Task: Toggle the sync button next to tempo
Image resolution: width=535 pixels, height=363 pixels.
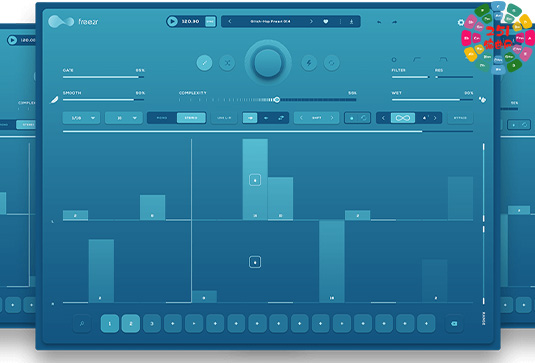Action: (211, 21)
